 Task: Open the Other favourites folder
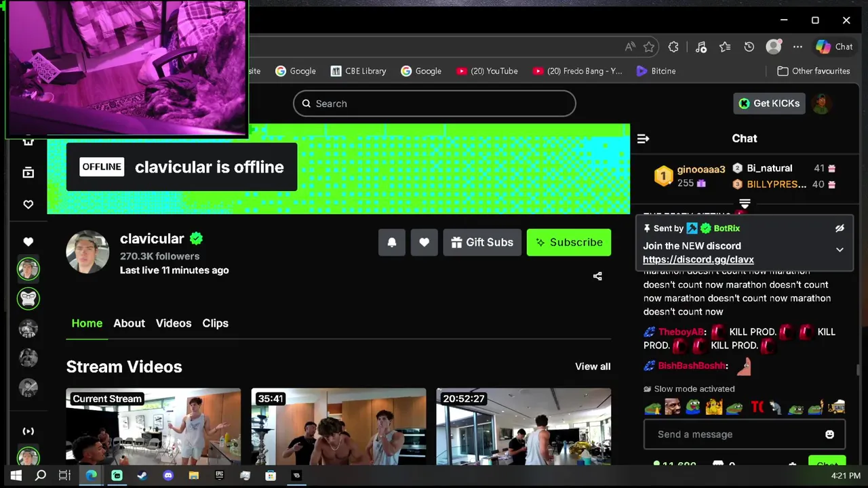(x=813, y=70)
